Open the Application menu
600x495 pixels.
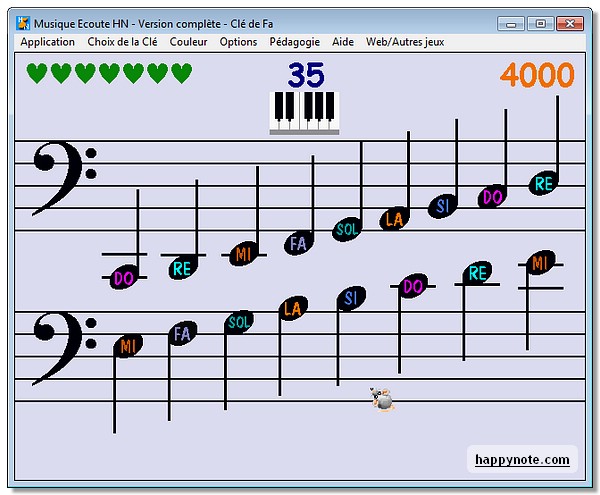pos(47,42)
